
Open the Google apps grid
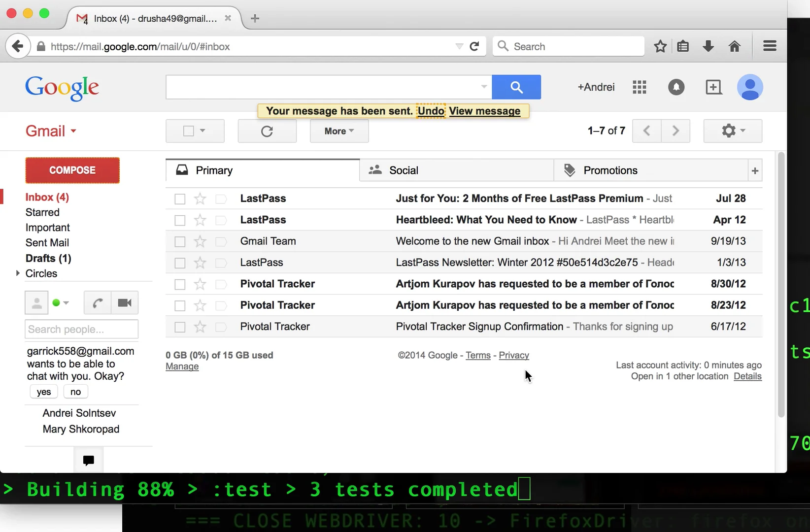coord(639,87)
